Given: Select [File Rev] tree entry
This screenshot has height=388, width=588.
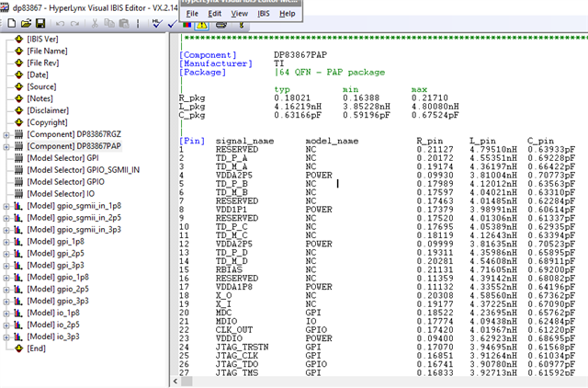Looking at the screenshot, I should coord(43,63).
